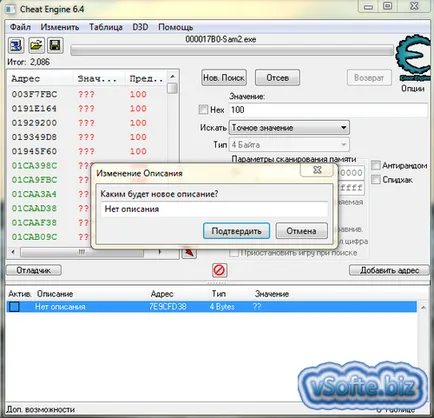Click the horizontal scrollbar under address list
The image size is (434, 418).
(x=86, y=252)
